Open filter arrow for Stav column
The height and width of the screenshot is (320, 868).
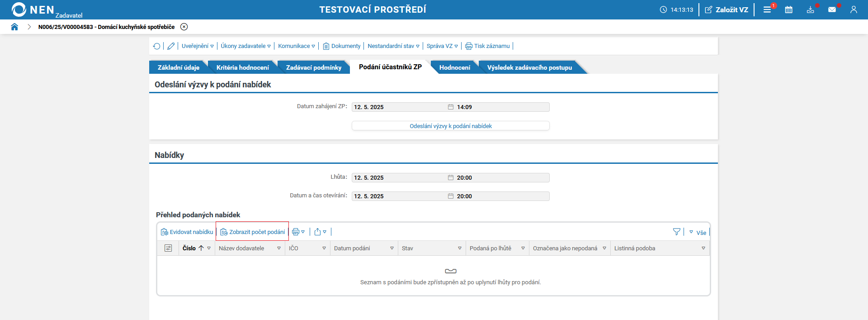pos(460,248)
